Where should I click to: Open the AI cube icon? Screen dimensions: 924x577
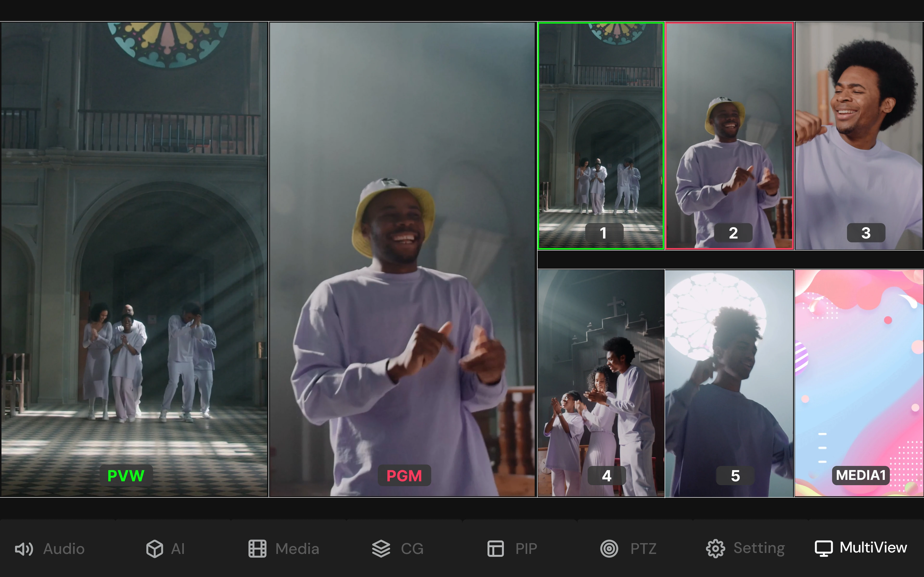click(x=155, y=549)
